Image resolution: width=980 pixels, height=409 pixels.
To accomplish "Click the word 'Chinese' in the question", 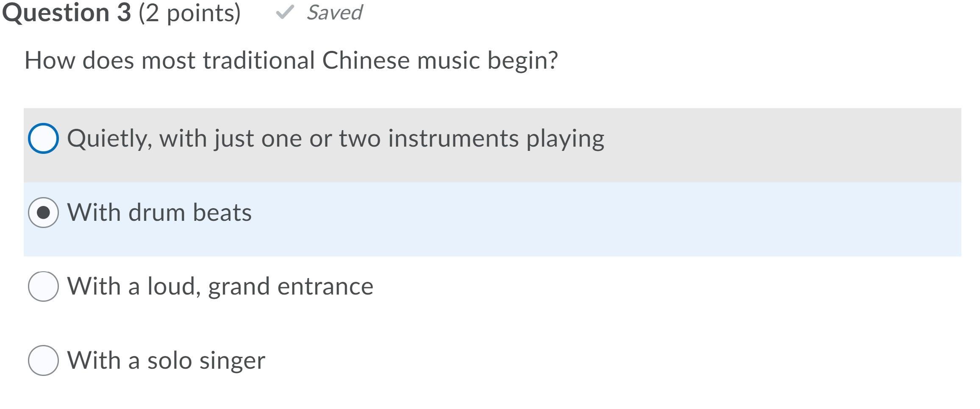I will click(366, 60).
